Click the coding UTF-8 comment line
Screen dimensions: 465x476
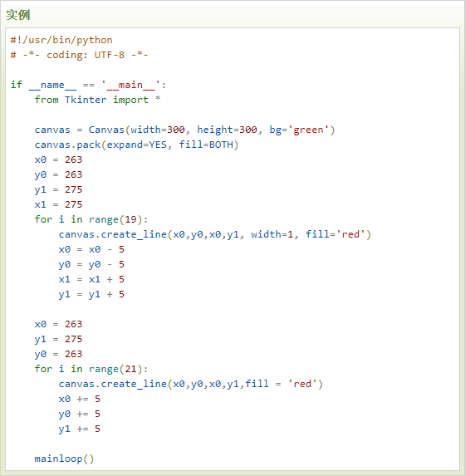79,55
